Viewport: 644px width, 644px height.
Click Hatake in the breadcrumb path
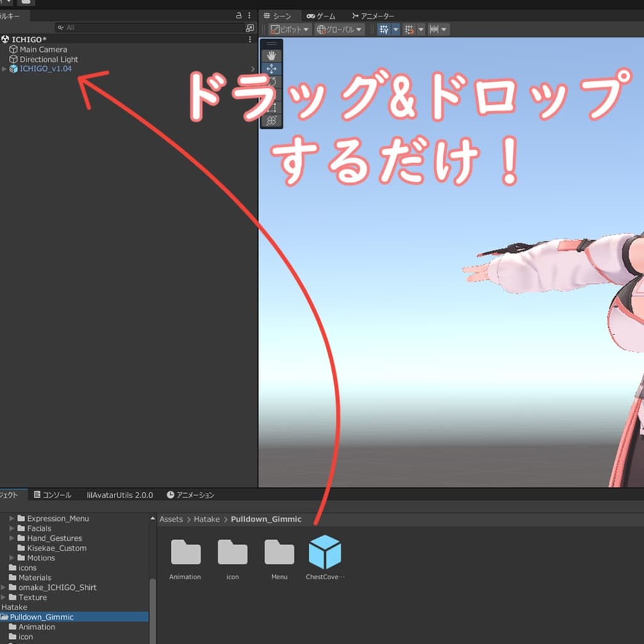(x=207, y=519)
